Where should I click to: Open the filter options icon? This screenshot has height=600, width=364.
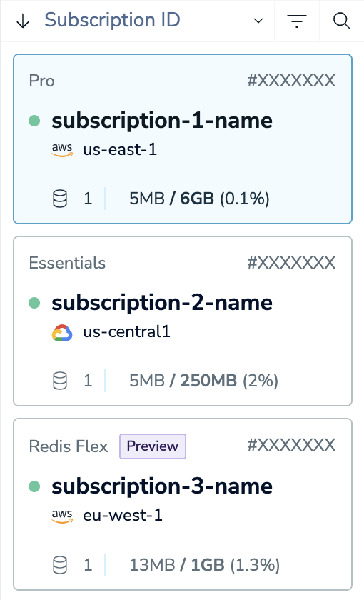(297, 21)
